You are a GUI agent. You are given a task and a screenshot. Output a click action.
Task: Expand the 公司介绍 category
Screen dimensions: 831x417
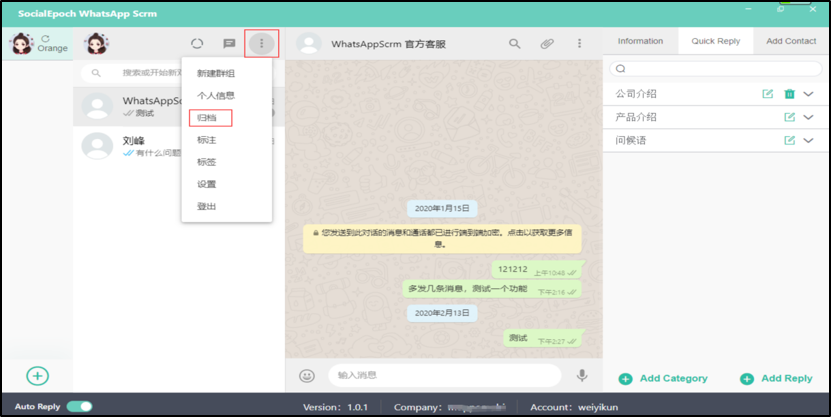click(808, 94)
